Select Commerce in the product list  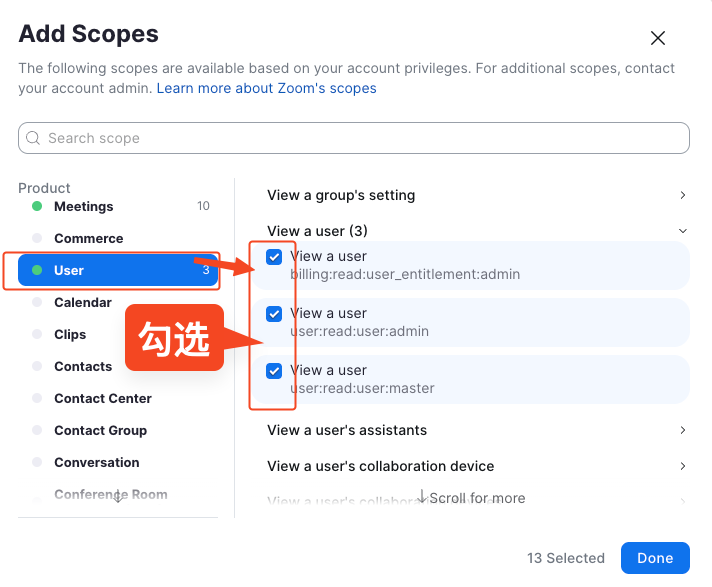89,238
